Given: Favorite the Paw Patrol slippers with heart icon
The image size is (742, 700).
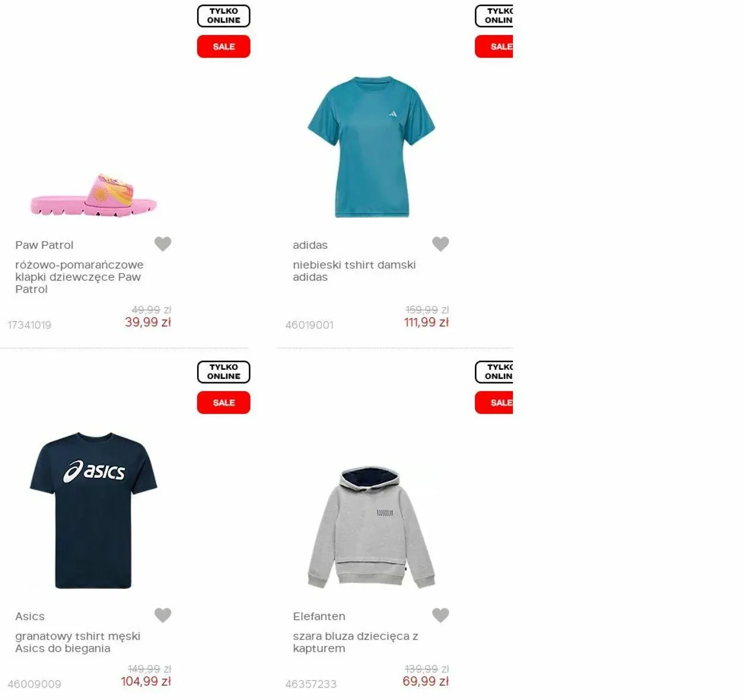Looking at the screenshot, I should (x=163, y=244).
